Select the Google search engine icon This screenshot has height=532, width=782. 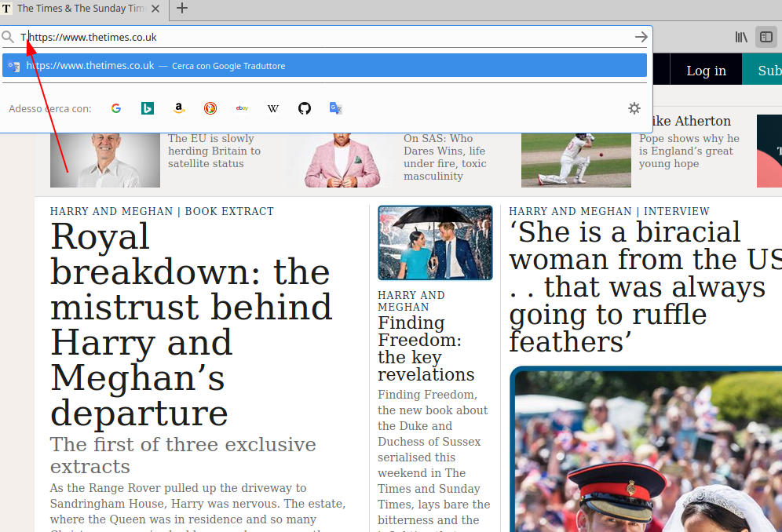coord(116,108)
